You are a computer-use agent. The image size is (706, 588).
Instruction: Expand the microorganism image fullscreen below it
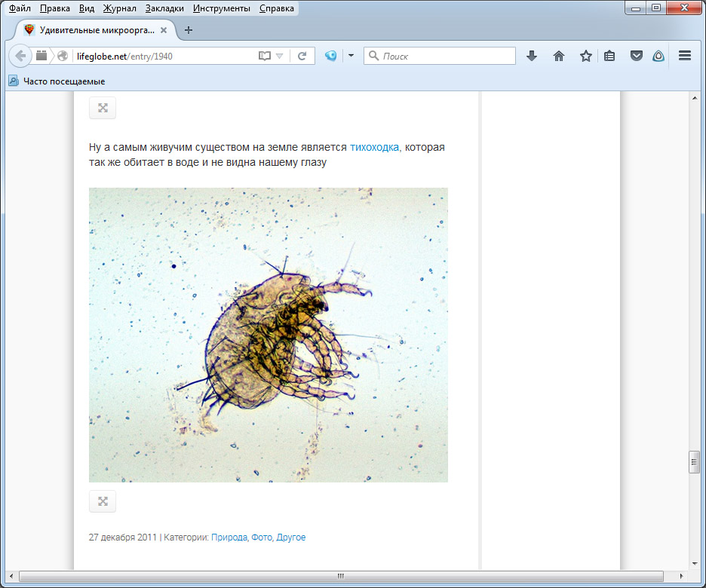(103, 501)
